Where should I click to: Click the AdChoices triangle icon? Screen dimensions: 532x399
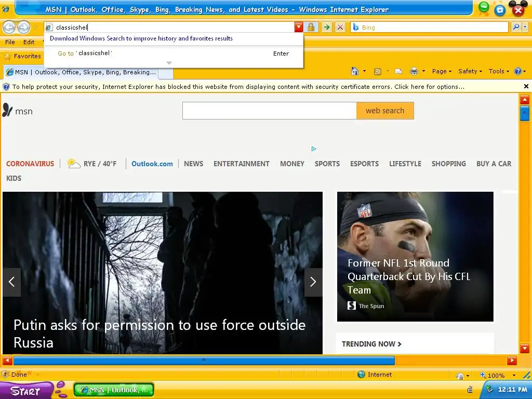click(314, 149)
